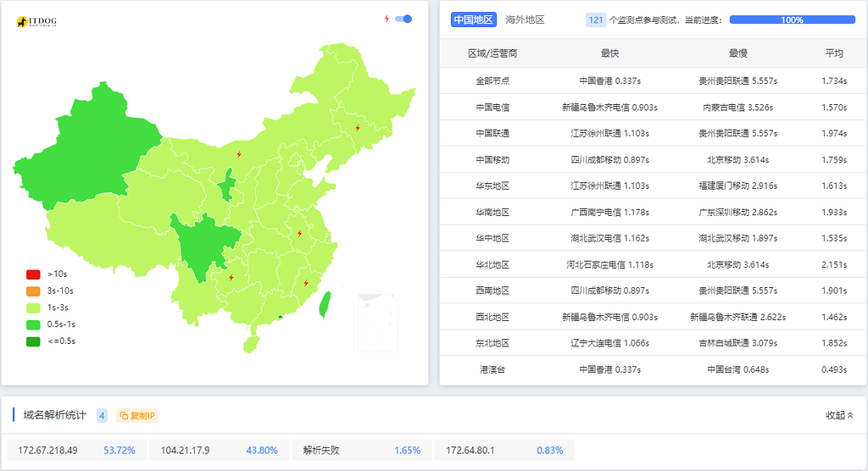Select the 中国电信 row
868x471 pixels.
654,108
